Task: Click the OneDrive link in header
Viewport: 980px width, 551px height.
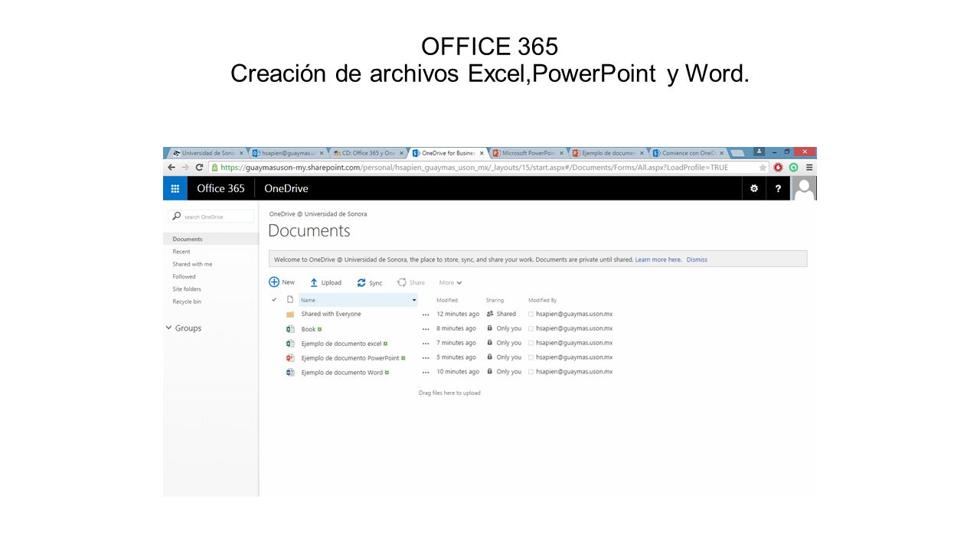Action: pos(286,188)
